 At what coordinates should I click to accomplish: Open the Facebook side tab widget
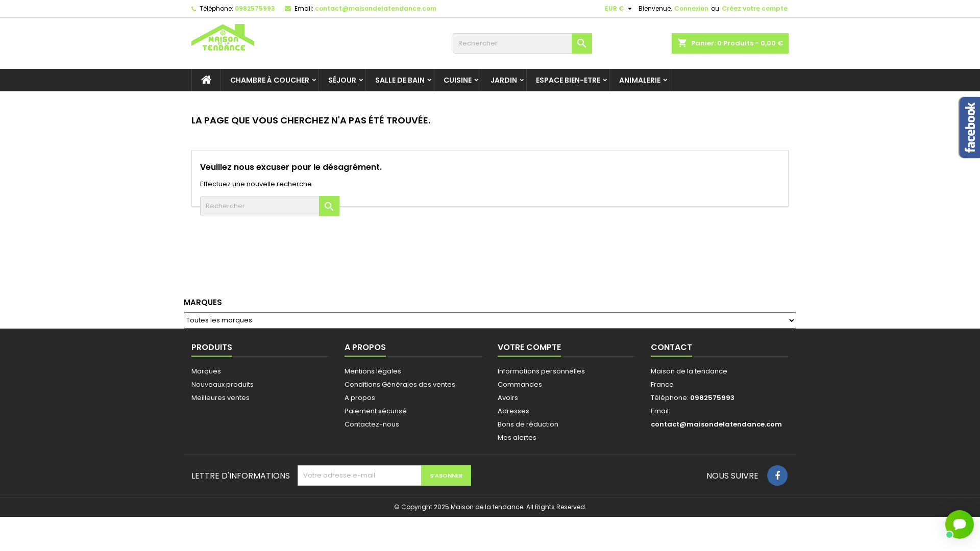pyautogui.click(x=969, y=128)
